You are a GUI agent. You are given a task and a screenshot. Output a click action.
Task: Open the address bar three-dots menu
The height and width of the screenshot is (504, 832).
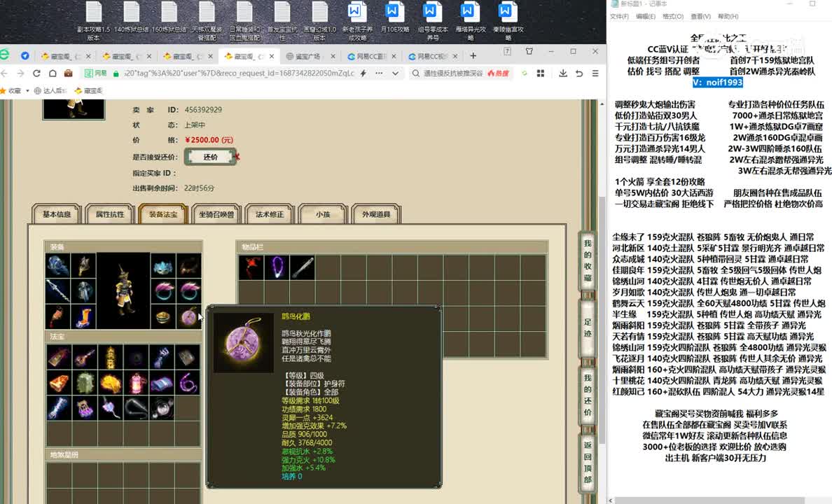pos(379,73)
